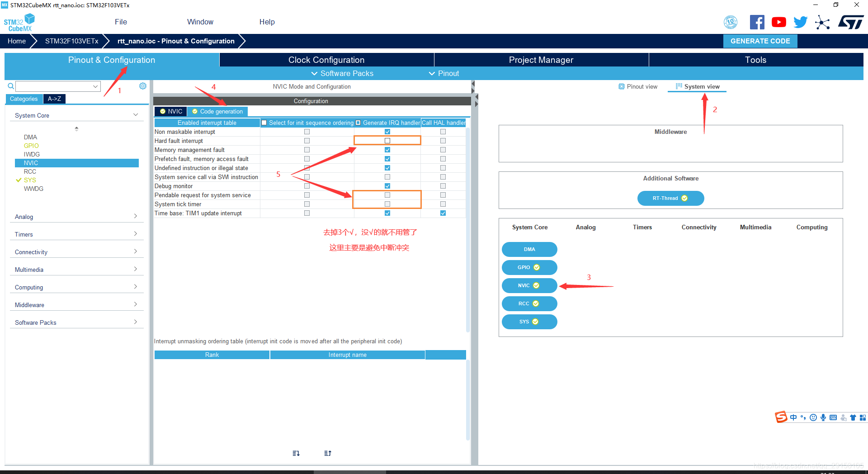Image resolution: width=868 pixels, height=474 pixels.
Task: Click the interrupt table vertical scrollbar
Action: coord(468,231)
